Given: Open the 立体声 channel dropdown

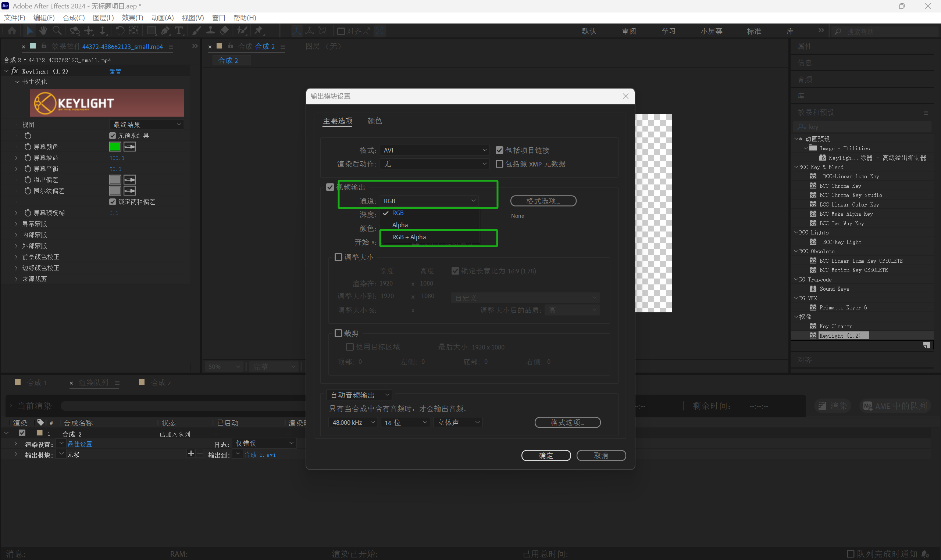Looking at the screenshot, I should (458, 422).
